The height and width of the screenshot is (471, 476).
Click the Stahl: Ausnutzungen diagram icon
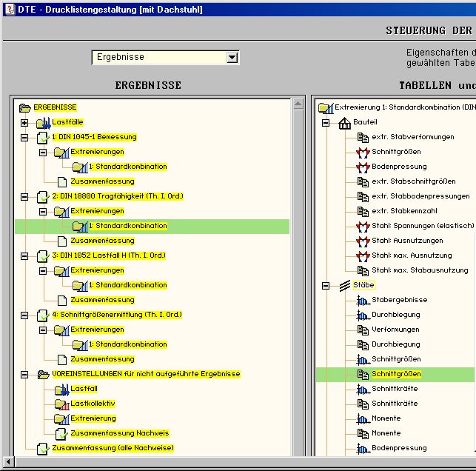(363, 241)
